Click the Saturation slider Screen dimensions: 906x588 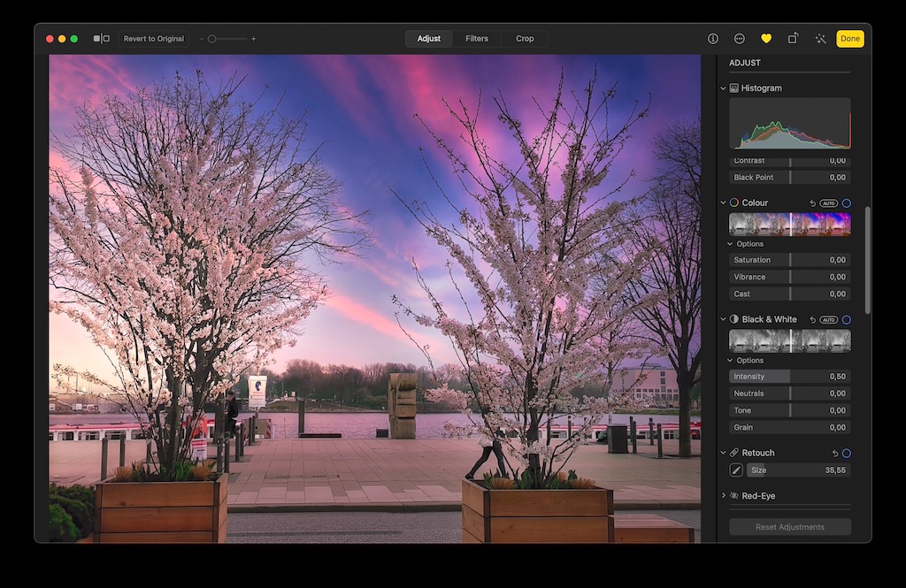[789, 260]
